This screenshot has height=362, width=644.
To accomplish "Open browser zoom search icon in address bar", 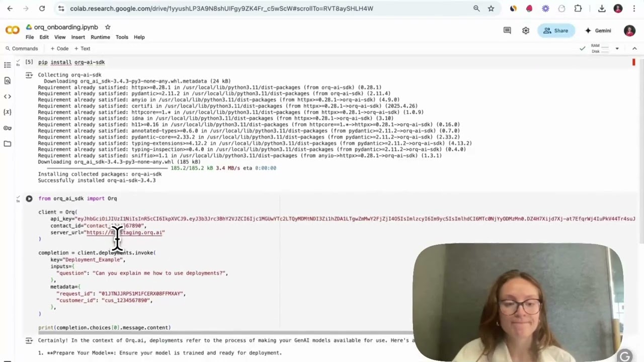I will (x=476, y=9).
